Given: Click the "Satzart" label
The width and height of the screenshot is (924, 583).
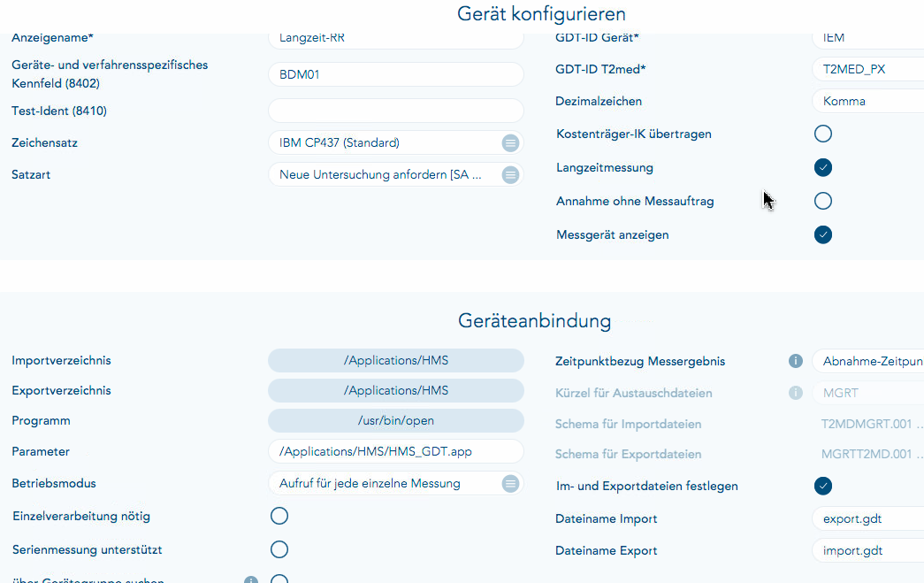Looking at the screenshot, I should coord(31,174).
